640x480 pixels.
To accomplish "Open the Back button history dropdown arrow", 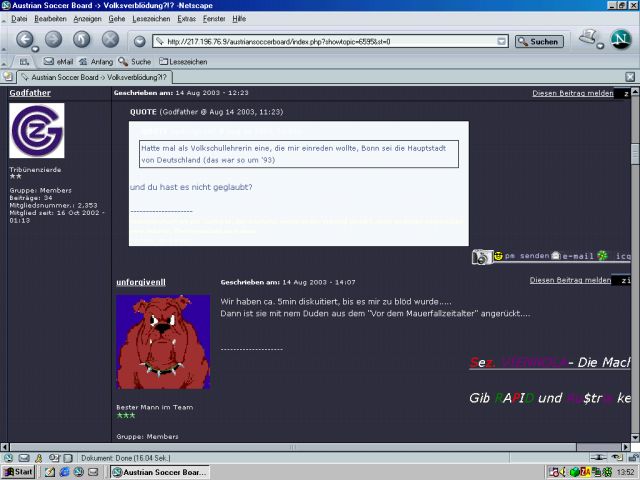I will coord(36,49).
